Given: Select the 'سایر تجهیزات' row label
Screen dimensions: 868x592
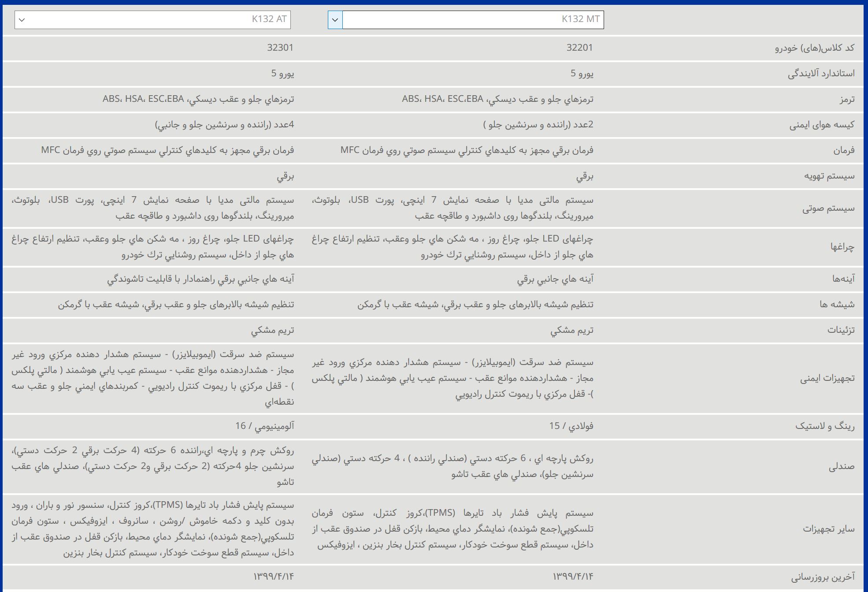Looking at the screenshot, I should (828, 529).
